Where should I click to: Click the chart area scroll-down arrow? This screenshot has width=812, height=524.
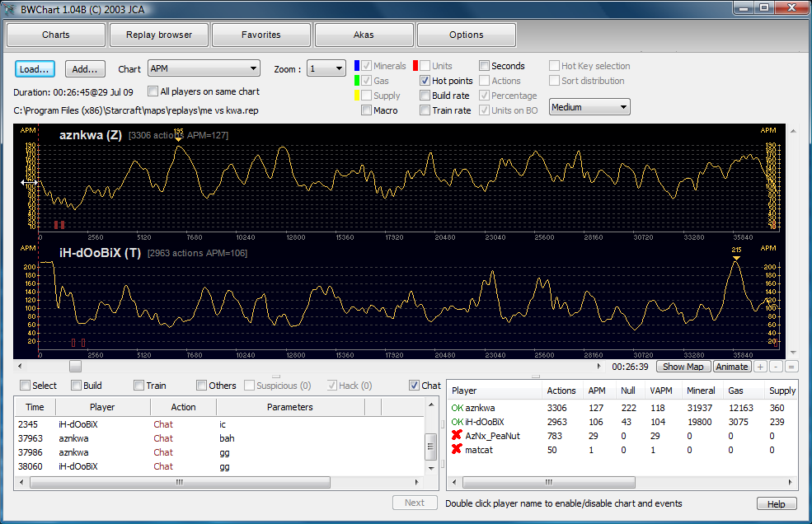coord(793,353)
